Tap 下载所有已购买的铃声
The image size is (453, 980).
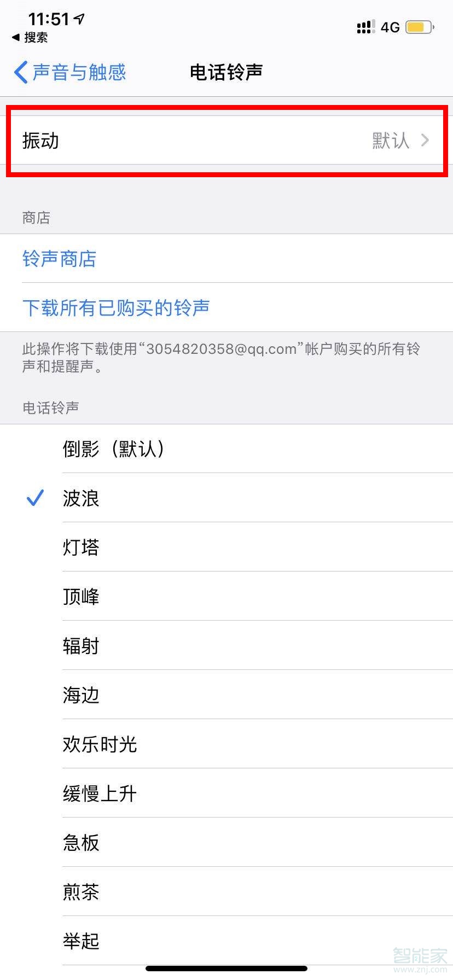click(117, 308)
